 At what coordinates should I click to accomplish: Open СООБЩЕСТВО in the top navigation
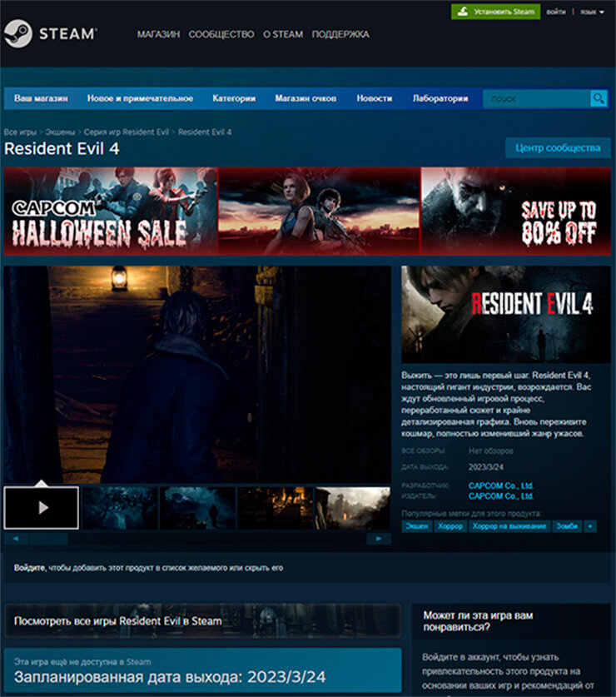point(221,34)
